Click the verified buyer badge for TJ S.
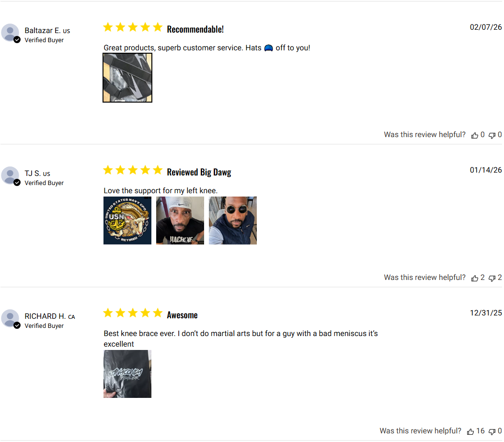Screen dimensions: 504x442 click(17, 183)
